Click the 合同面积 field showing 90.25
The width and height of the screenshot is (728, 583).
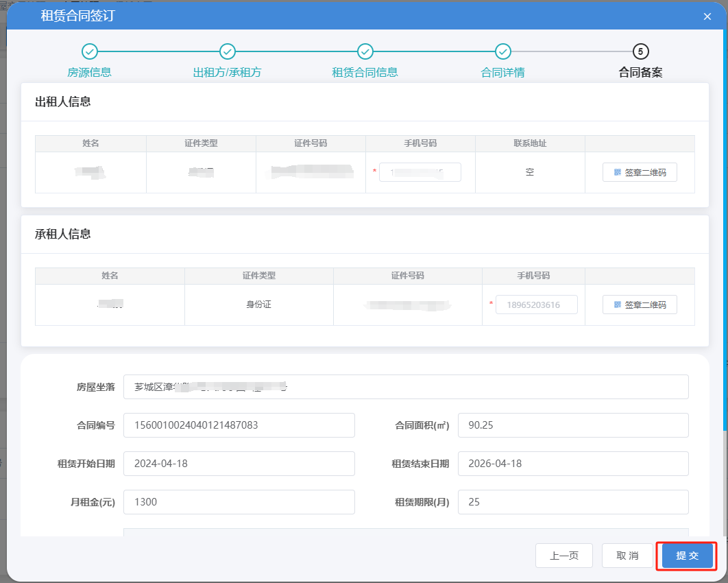[573, 425]
